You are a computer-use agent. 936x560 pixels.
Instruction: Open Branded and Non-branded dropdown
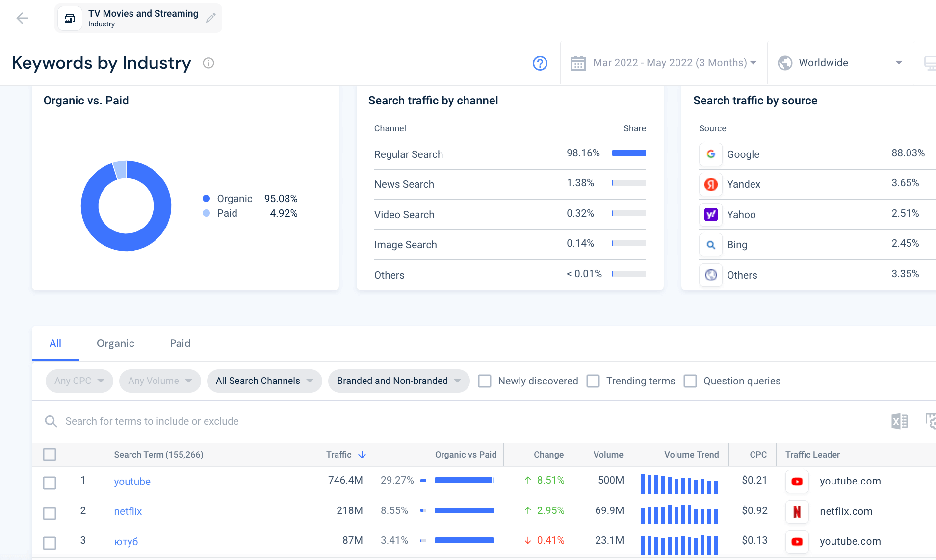pos(399,381)
